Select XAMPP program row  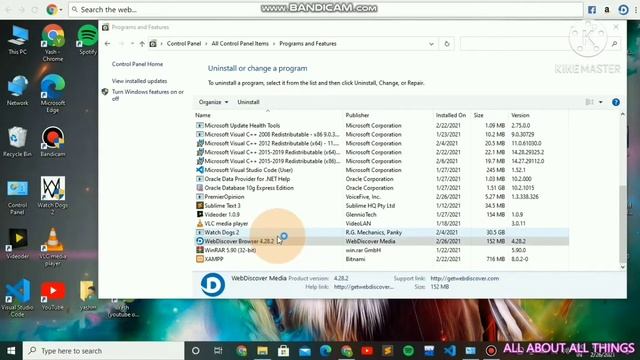pyautogui.click(x=381, y=259)
